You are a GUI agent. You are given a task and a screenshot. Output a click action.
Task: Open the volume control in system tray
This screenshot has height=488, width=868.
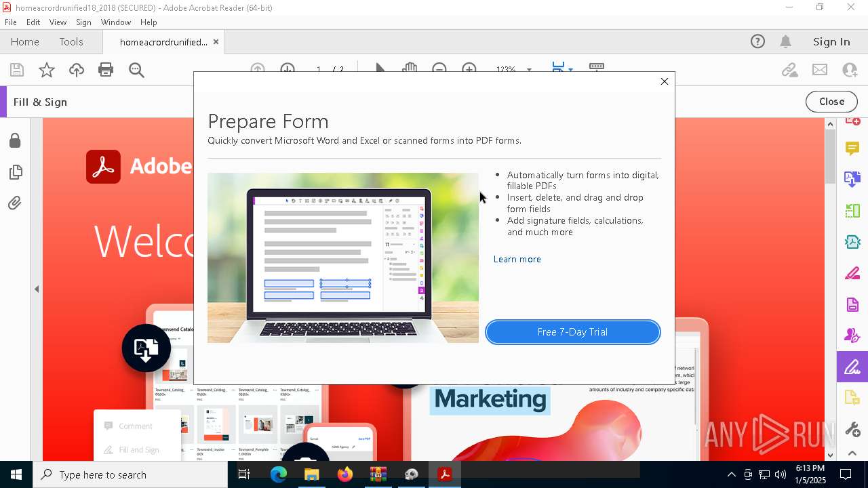click(x=781, y=474)
